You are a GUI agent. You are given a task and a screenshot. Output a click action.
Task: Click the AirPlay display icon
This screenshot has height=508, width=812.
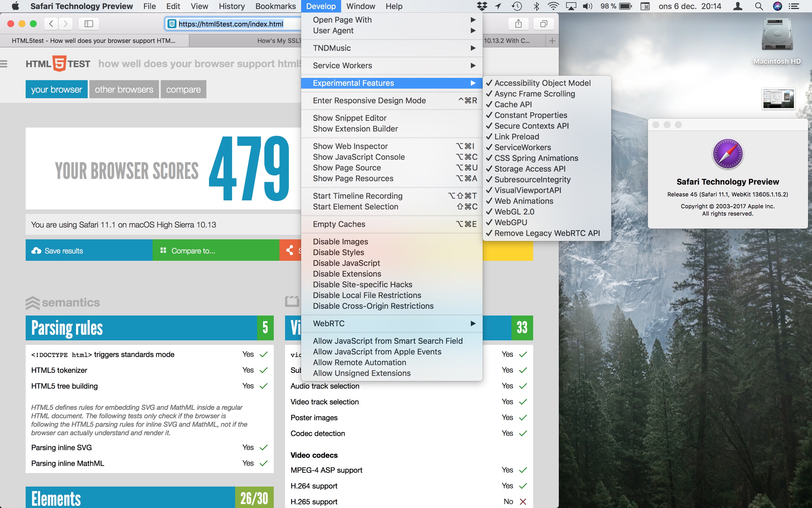[x=571, y=6]
